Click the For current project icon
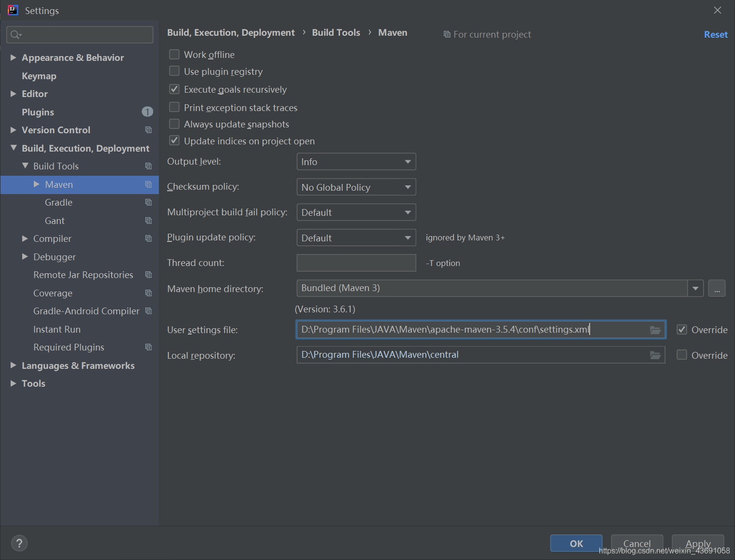The height and width of the screenshot is (560, 735). pos(447,34)
